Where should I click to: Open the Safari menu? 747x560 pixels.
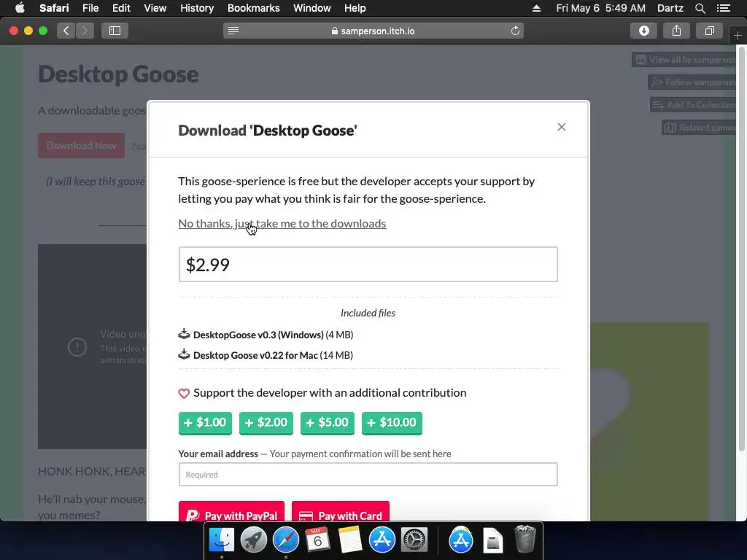click(x=54, y=8)
